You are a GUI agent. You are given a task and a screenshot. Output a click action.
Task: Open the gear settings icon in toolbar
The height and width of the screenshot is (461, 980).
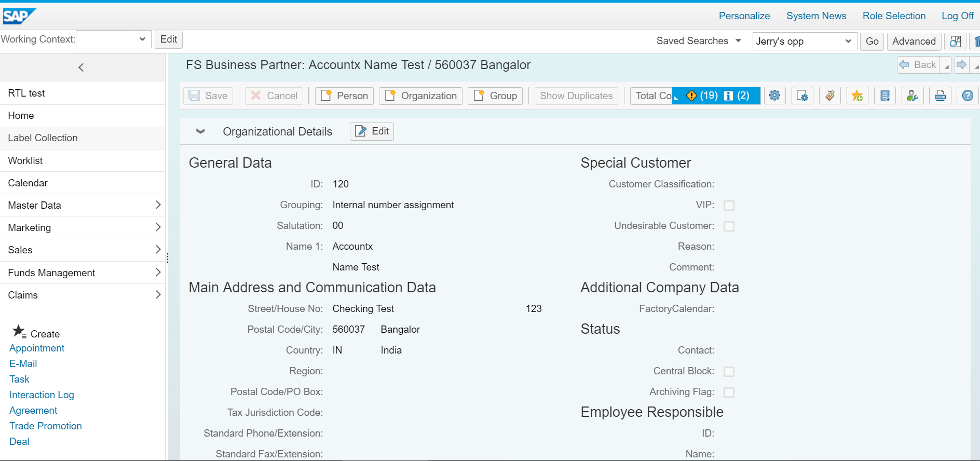pos(774,96)
